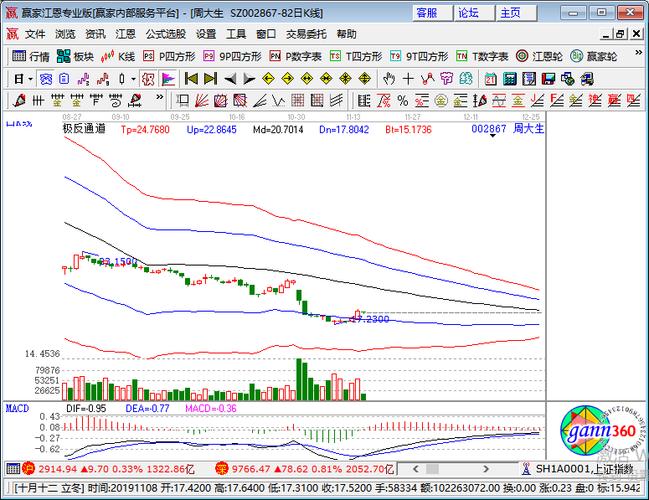
Task: Open the calculator icon
Action: [510, 79]
